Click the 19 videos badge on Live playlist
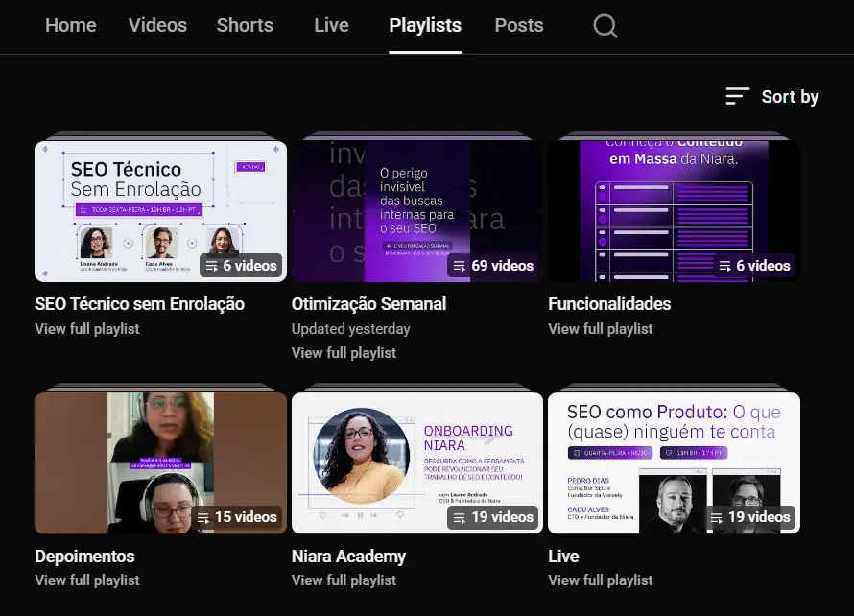854x616 pixels. tap(750, 517)
